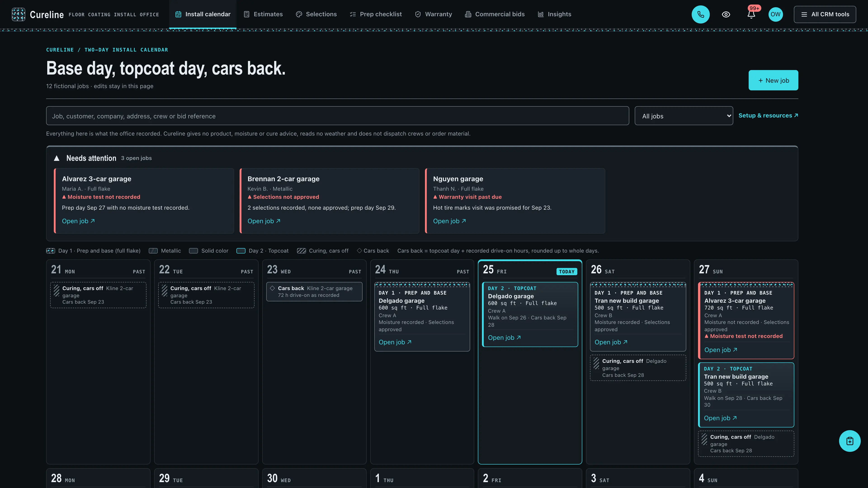Create a New job
The image size is (868, 488).
(x=773, y=80)
